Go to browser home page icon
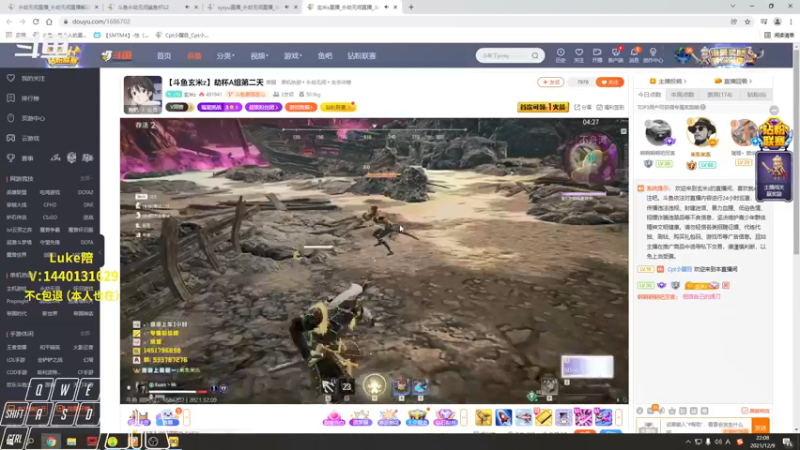 [49, 21]
